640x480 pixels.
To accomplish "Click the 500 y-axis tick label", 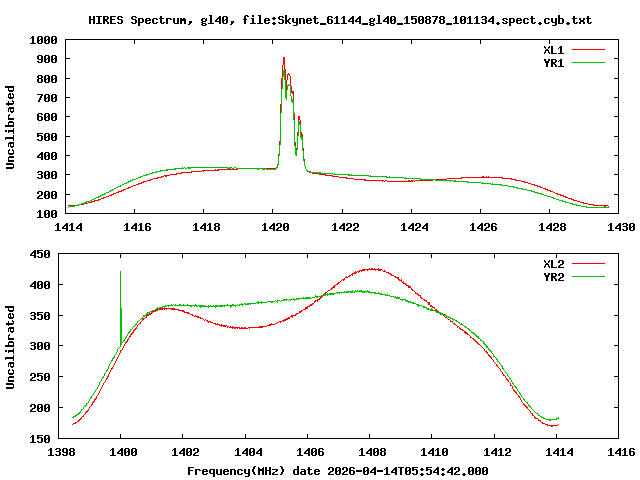I will pyautogui.click(x=47, y=137).
